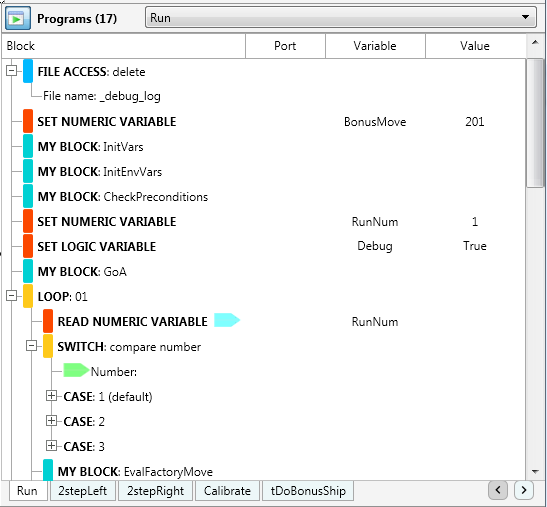
Task: Click the cyan output wire arrow icon
Action: (227, 320)
